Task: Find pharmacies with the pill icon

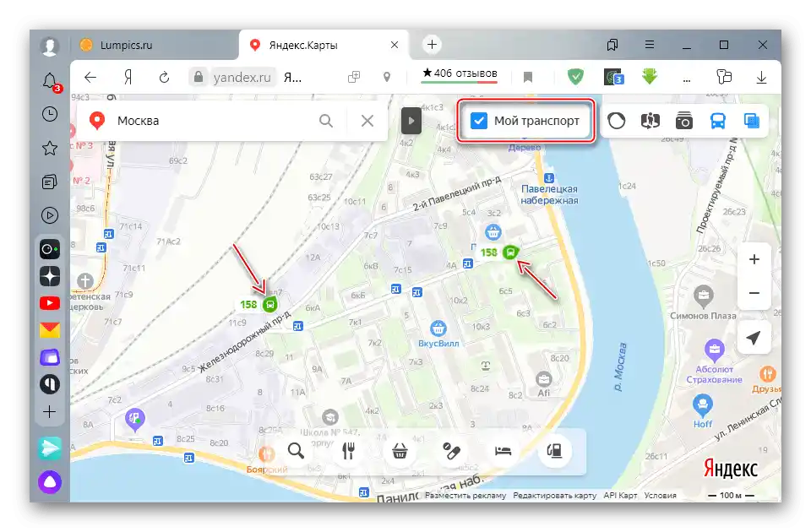Action: pyautogui.click(x=451, y=451)
